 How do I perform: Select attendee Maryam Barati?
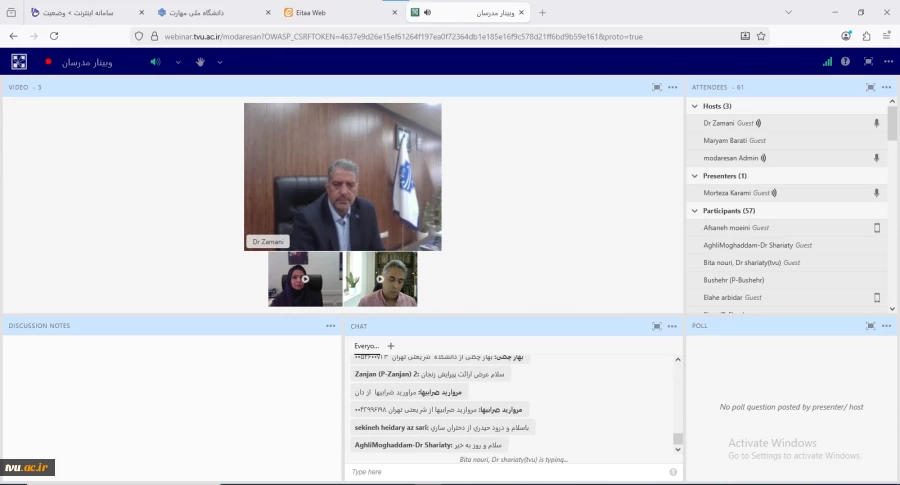point(787,140)
